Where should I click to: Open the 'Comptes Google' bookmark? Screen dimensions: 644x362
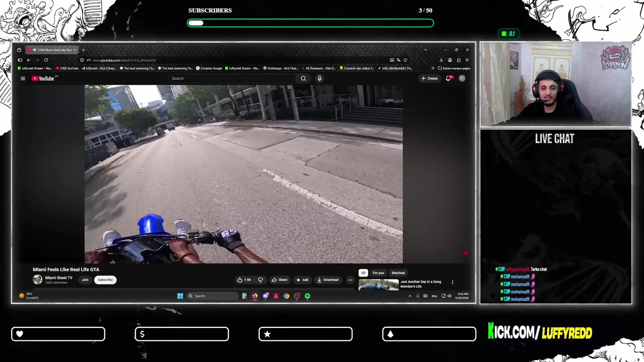pyautogui.click(x=209, y=68)
